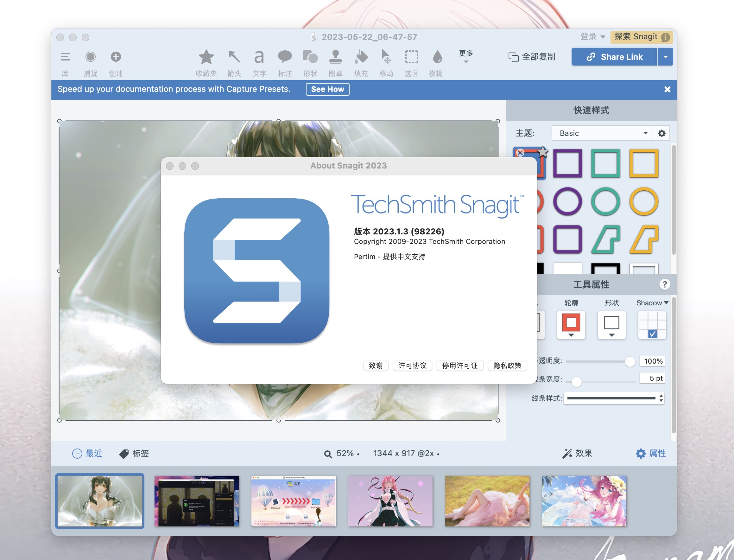Open the license agreement button
Screen dimensions: 734x560
coord(412,365)
